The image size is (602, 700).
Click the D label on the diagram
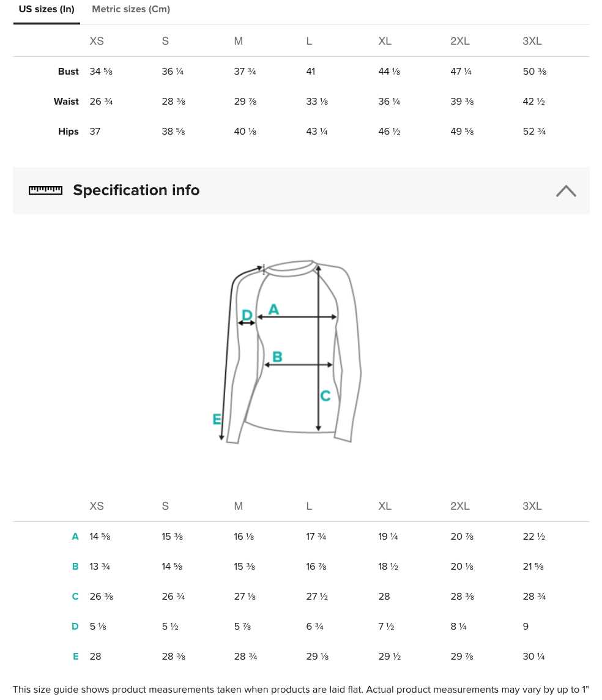(247, 315)
